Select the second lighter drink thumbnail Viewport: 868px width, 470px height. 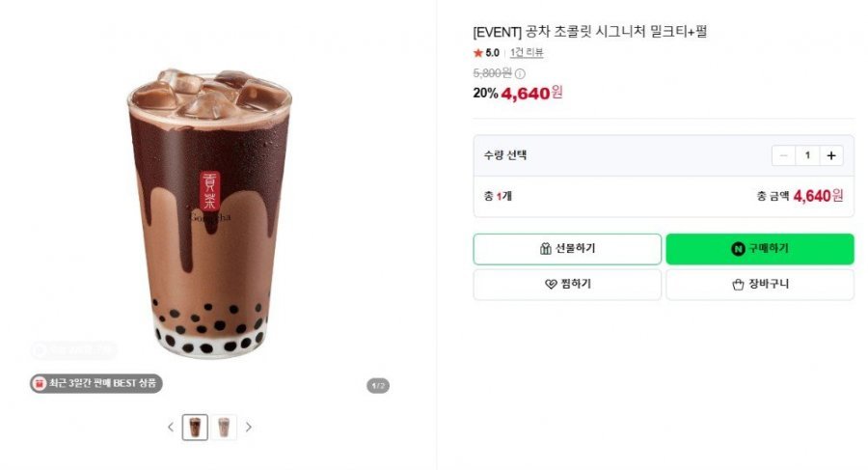coord(224,427)
